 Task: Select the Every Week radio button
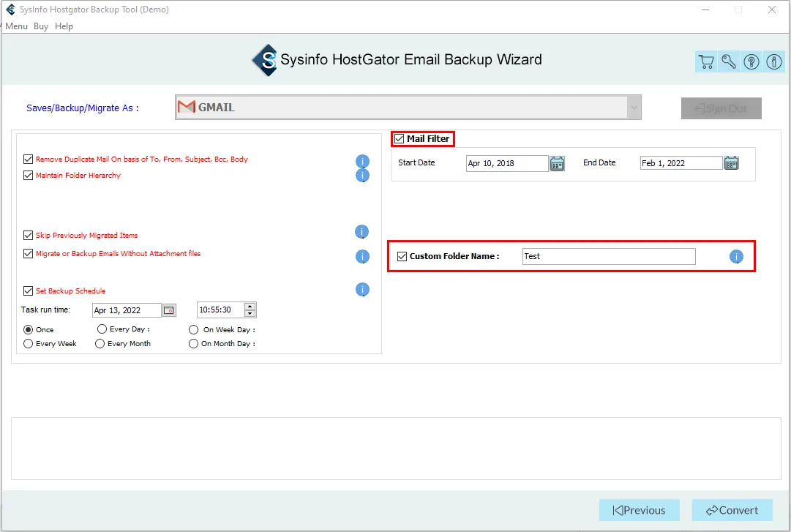point(29,344)
